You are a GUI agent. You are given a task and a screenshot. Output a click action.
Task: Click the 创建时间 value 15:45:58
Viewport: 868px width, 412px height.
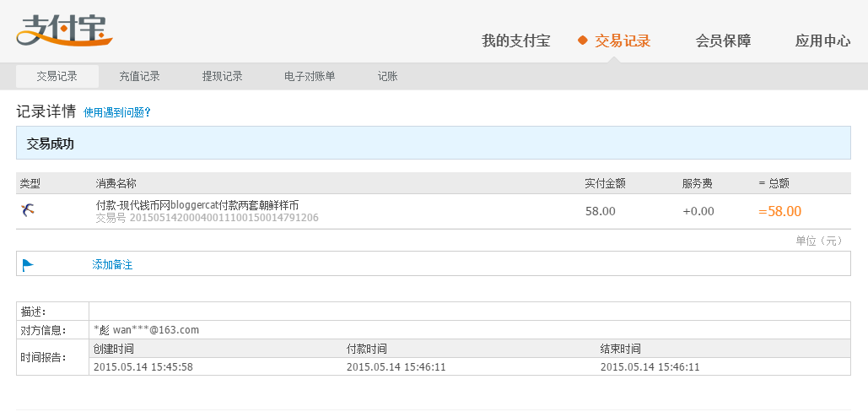point(143,366)
